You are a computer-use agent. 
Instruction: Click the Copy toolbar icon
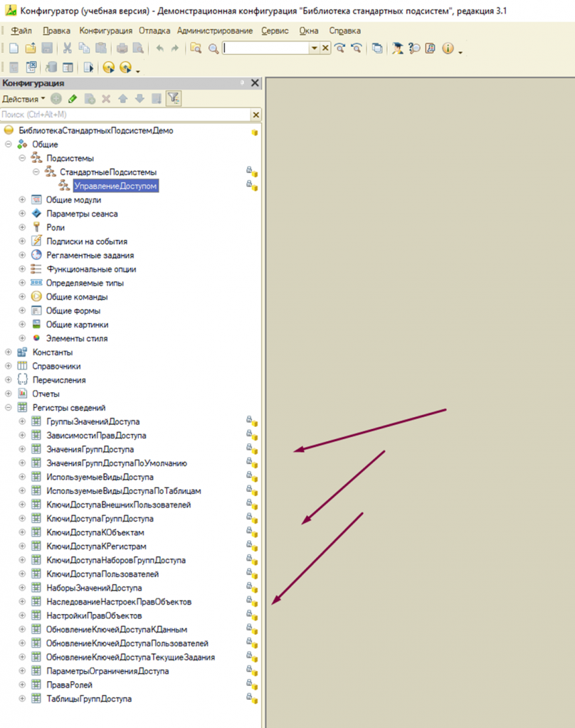pos(84,48)
